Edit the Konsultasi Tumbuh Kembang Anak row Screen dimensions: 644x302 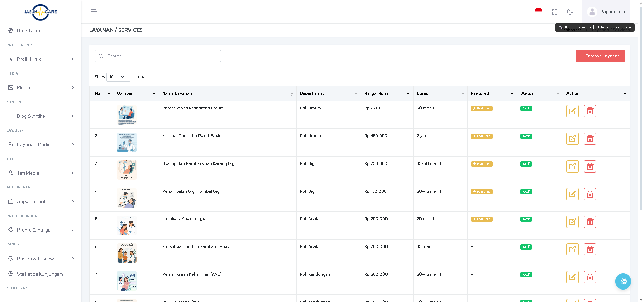(572, 250)
